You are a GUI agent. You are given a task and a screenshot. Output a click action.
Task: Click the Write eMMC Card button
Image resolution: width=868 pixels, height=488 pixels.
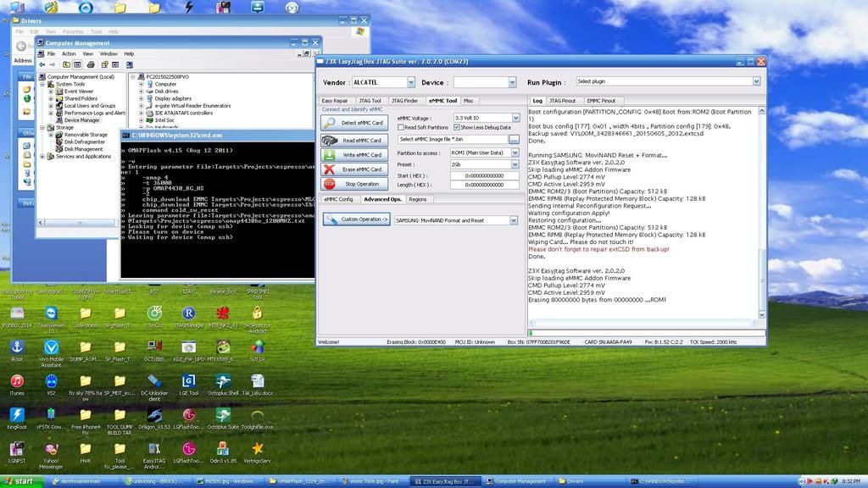pyautogui.click(x=354, y=155)
